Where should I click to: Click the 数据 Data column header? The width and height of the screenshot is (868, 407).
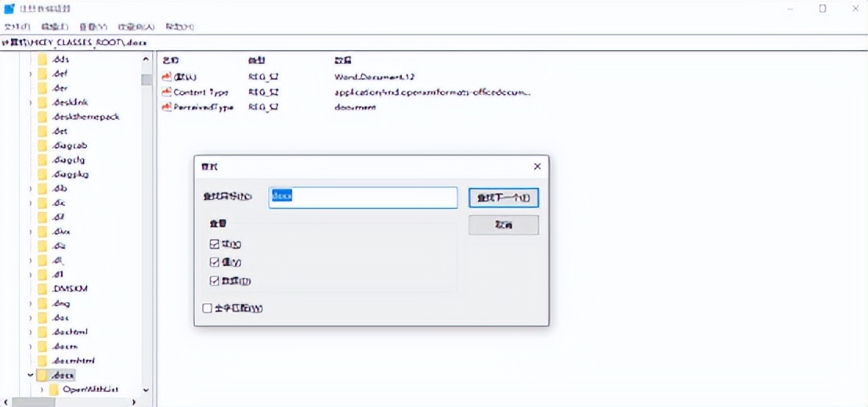(x=342, y=59)
